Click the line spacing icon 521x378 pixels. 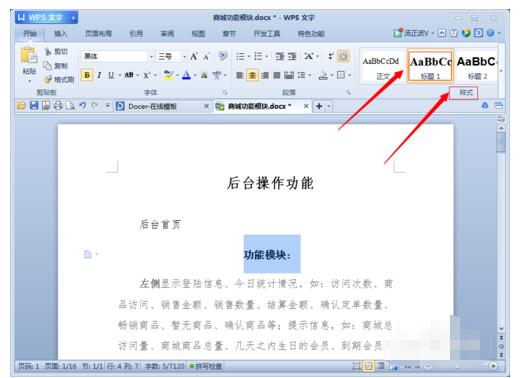coord(301,75)
